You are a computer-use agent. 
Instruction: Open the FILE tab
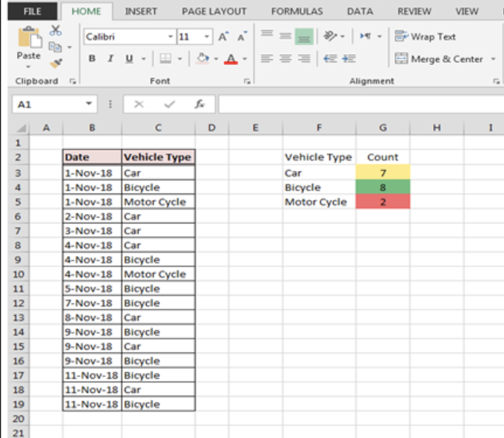click(x=32, y=12)
